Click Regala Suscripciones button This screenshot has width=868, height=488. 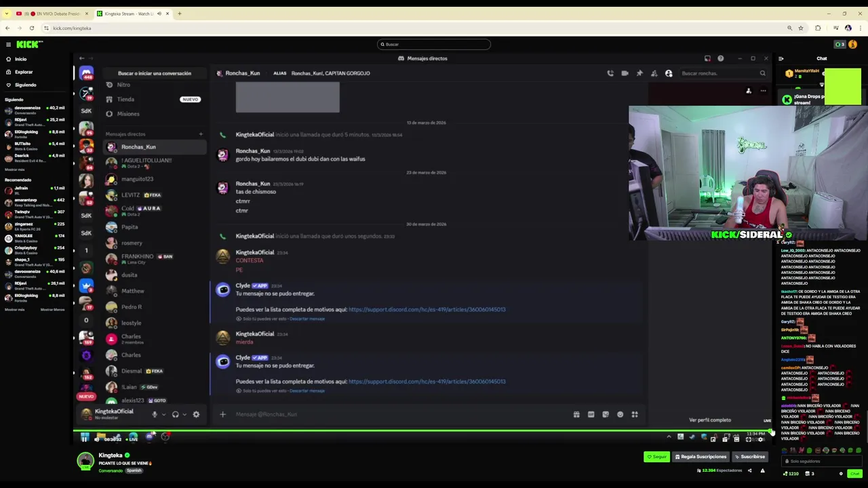(x=701, y=457)
